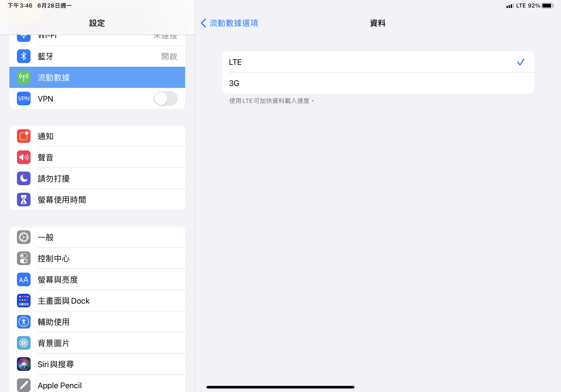Open the Siri與搜尋 icon
This screenshot has width=561, height=392.
(x=24, y=364)
